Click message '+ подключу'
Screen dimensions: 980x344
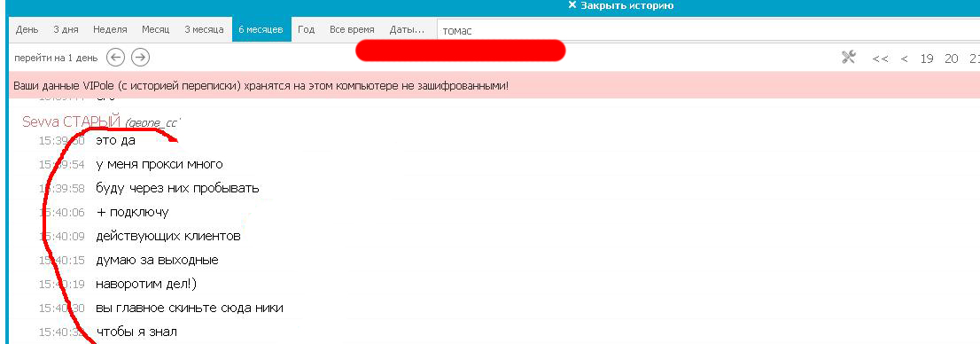coord(133,213)
